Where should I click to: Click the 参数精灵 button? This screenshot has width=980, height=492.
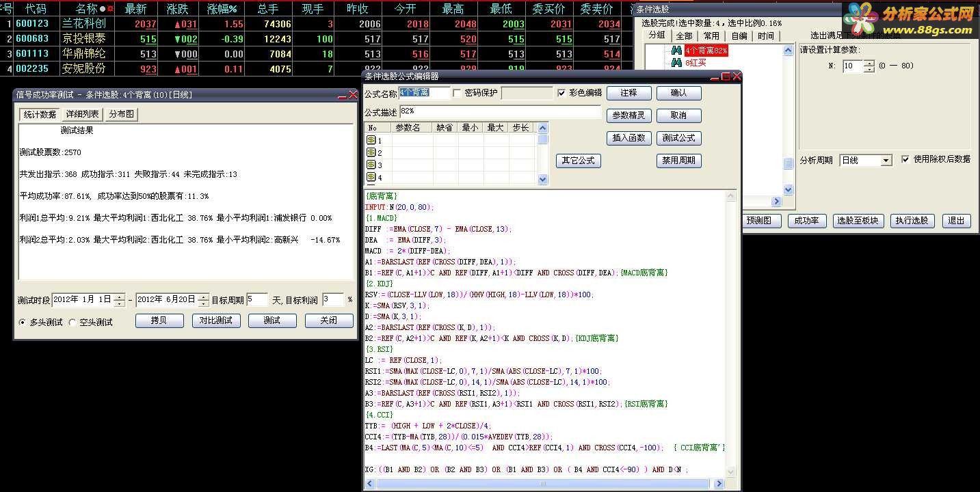[x=629, y=115]
